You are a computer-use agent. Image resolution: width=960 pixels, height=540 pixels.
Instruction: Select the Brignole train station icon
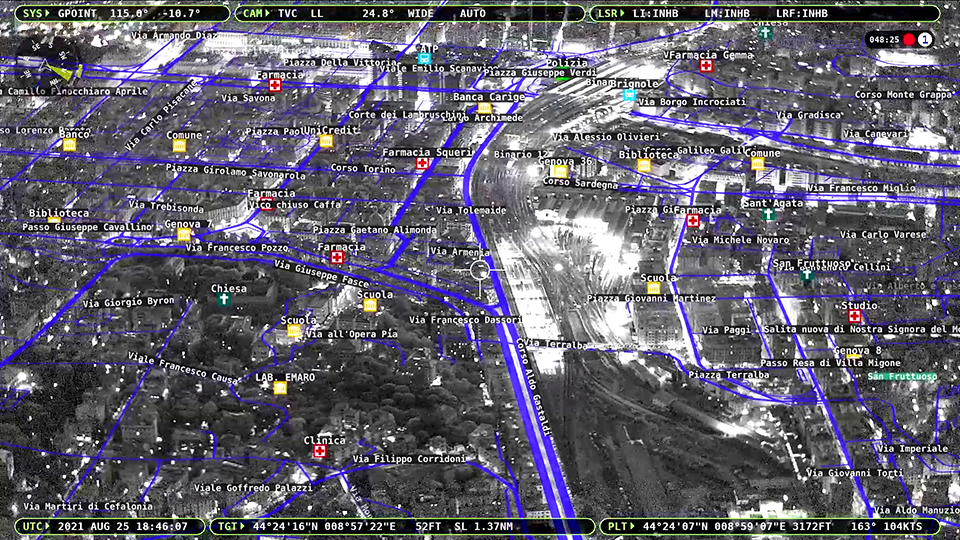pos(629,95)
